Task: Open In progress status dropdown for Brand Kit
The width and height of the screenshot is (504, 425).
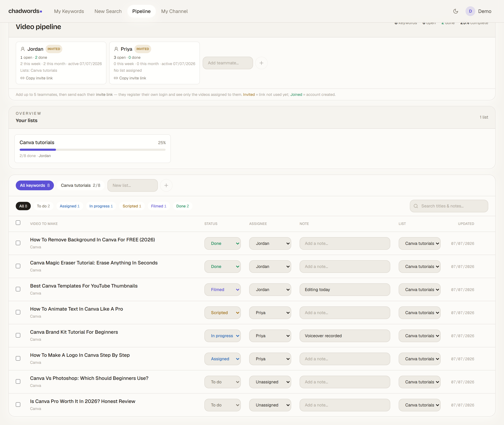Action: pos(222,336)
